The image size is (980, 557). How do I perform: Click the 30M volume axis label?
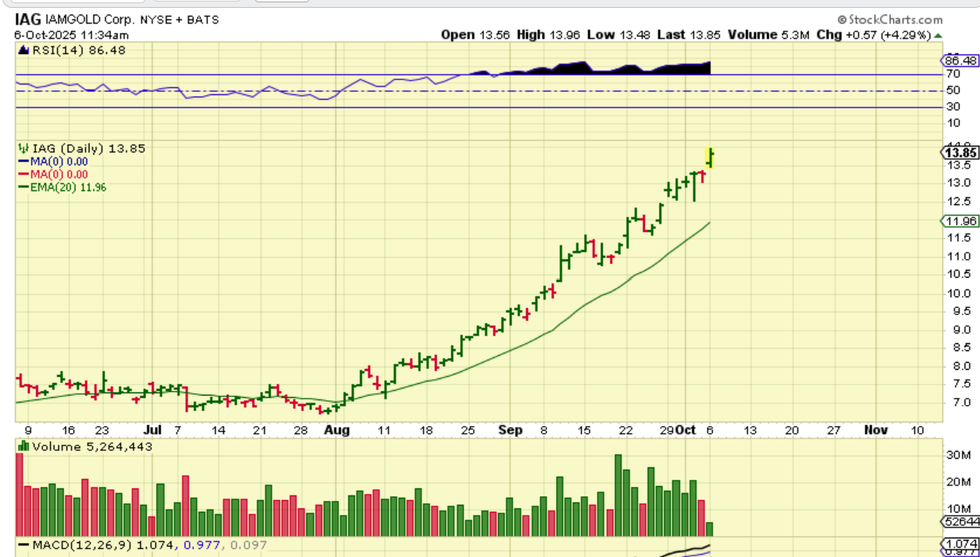(958, 455)
